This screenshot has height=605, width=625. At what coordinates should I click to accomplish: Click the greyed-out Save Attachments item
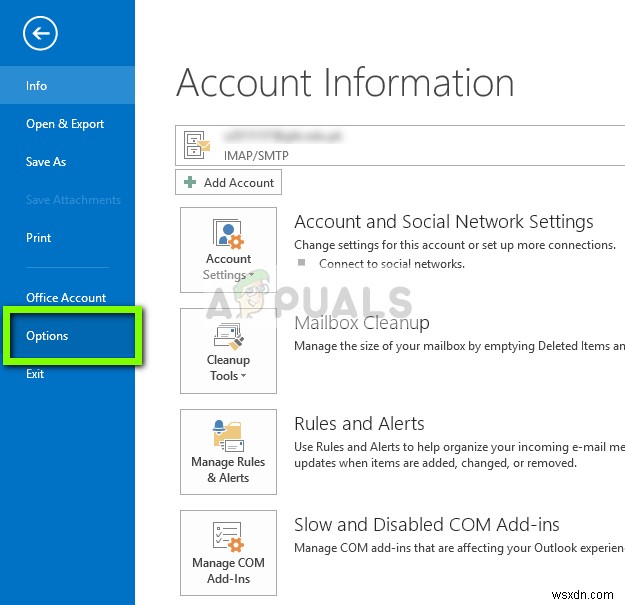pos(73,200)
